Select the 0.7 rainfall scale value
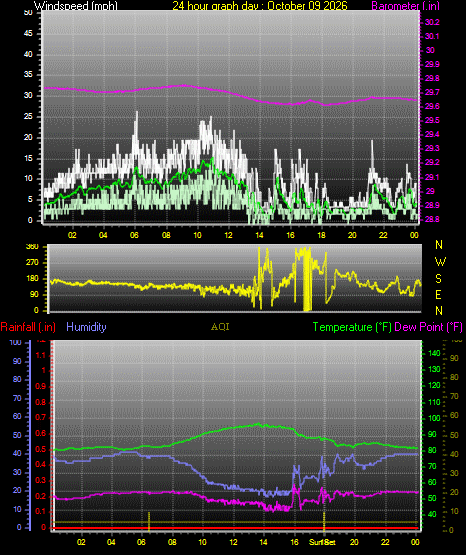Screen dimensions: 466x555 click(41, 418)
